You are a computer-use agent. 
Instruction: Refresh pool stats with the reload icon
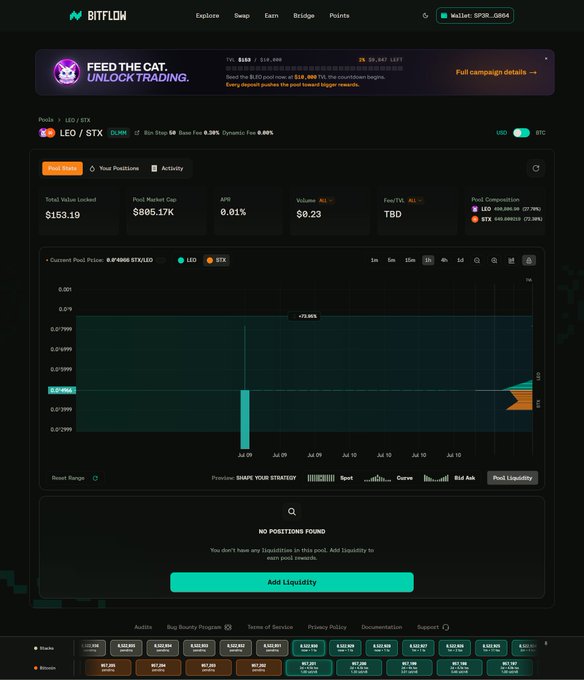point(536,168)
